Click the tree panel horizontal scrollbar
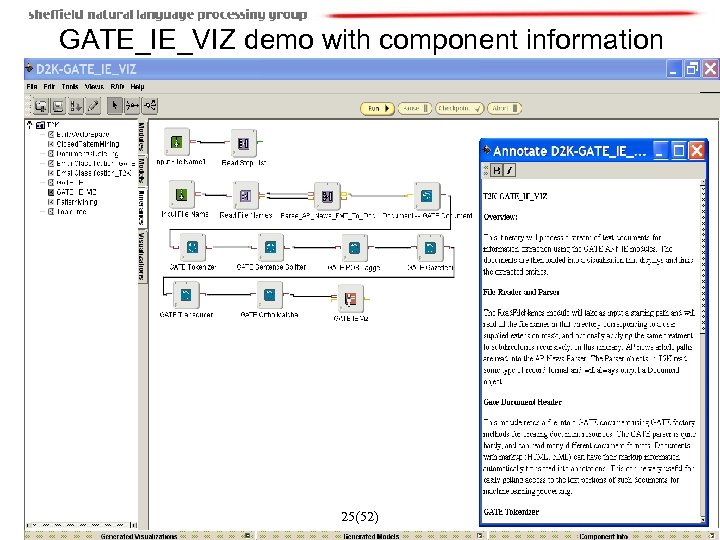Viewport: 720px width, 540px height. pos(82,525)
